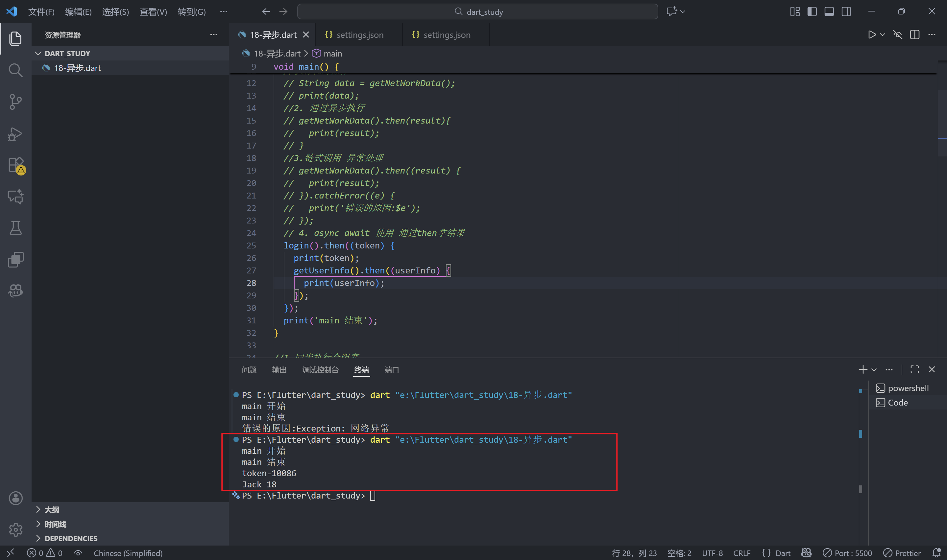Image resolution: width=947 pixels, height=560 pixels.
Task: Collapse the DART_STUDY folder section
Action: (x=38, y=54)
